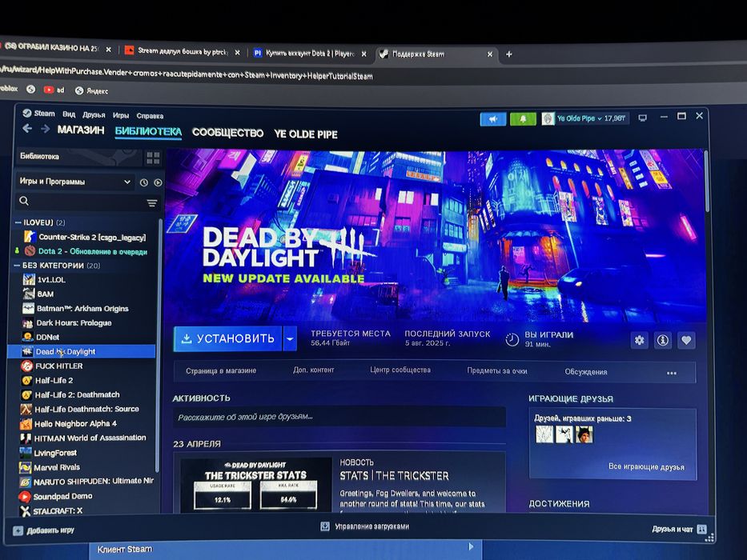Screen dimensions: 747x560
Task: Click the Counter-Strike 2 icon in sidebar
Action: click(x=30, y=237)
